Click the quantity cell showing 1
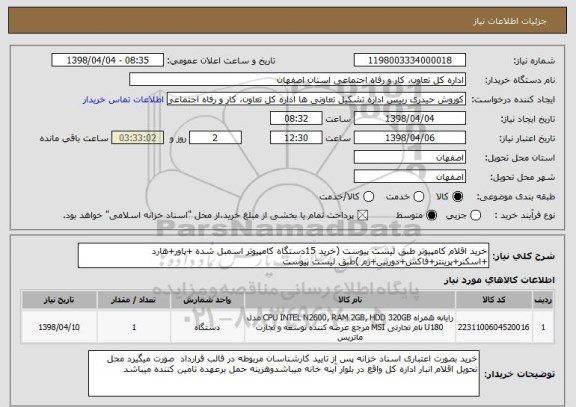 coord(134,327)
